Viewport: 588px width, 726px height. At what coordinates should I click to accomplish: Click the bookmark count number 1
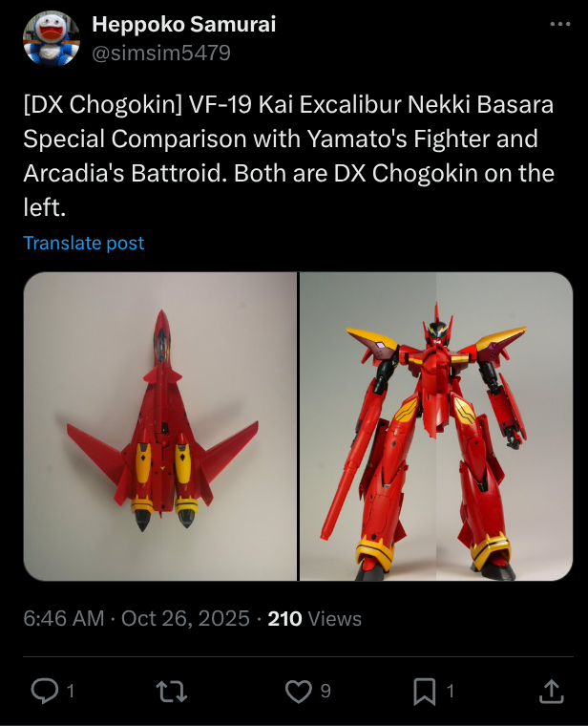(451, 692)
